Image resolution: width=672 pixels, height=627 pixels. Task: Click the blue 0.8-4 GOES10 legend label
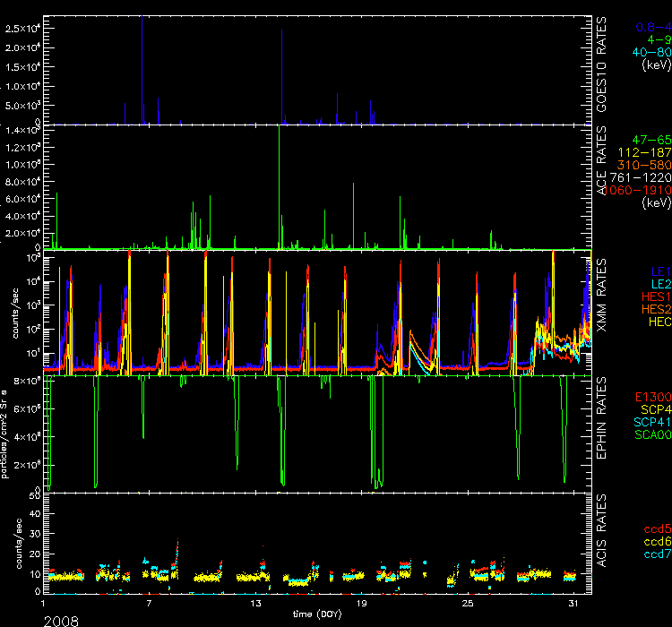650,27
